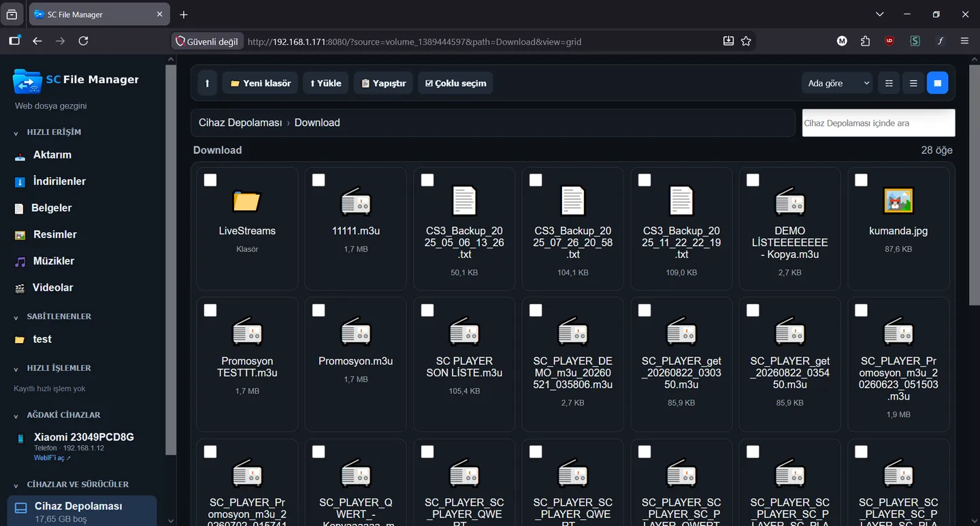Select the LiveStreams checkbox
The height and width of the screenshot is (526, 980).
click(210, 180)
